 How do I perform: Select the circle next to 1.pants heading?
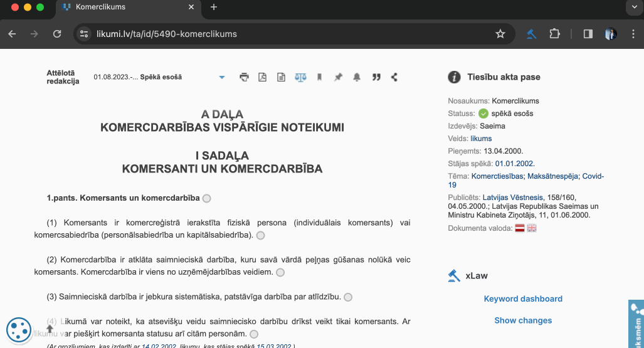coord(206,198)
